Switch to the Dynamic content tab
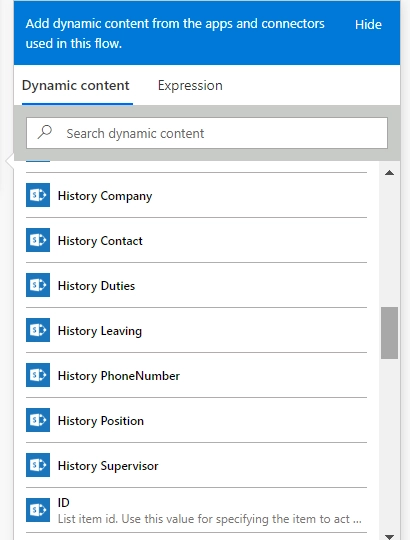Screen dimensions: 410x540 76,85
